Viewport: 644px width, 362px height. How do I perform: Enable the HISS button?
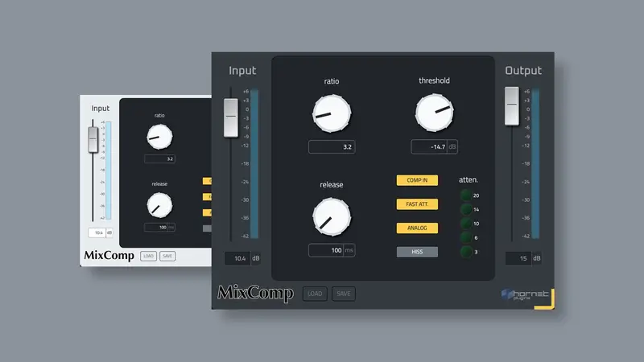coord(417,252)
